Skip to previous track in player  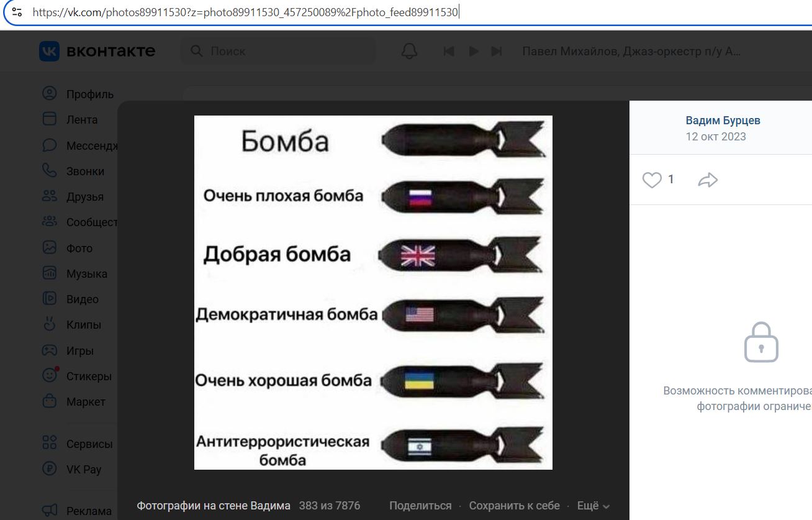(448, 52)
